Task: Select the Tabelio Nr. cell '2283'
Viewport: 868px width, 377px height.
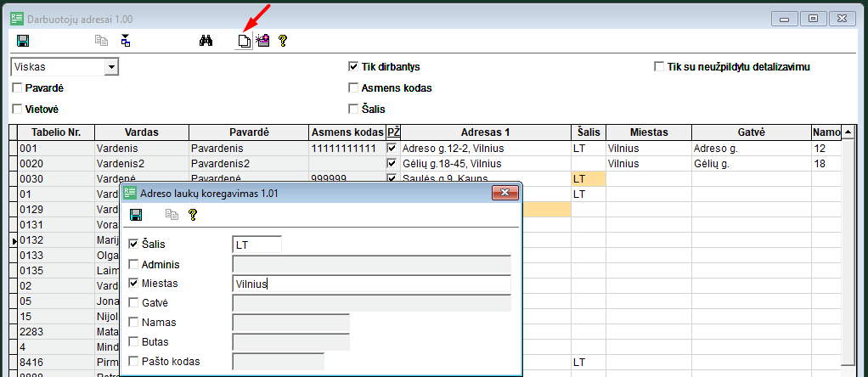Action: pos(56,332)
